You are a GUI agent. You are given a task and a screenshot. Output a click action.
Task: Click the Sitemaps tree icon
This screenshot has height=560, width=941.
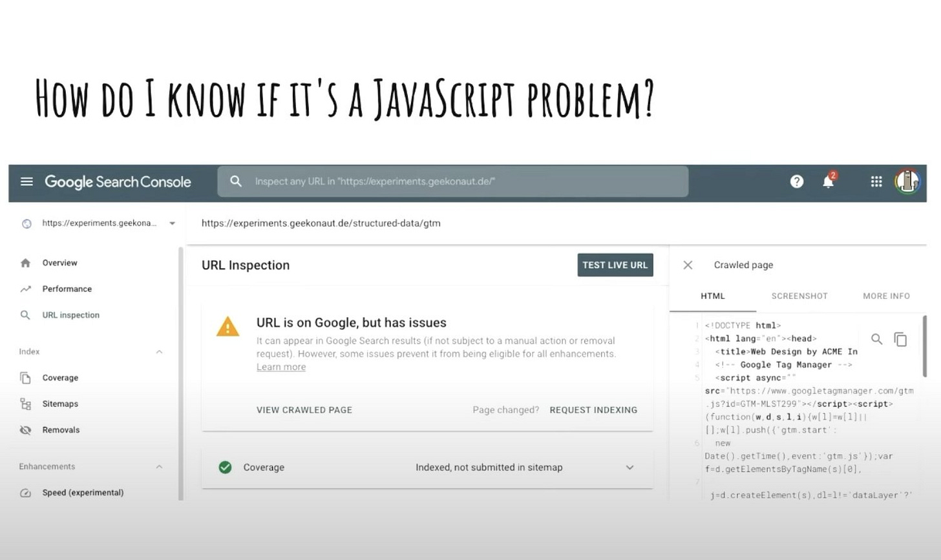click(x=25, y=404)
